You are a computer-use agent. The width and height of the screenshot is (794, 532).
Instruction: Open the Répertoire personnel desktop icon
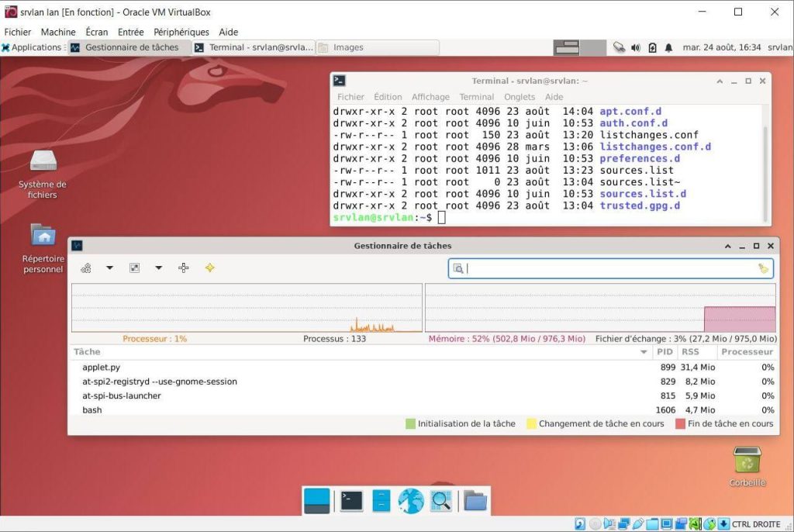[43, 248]
